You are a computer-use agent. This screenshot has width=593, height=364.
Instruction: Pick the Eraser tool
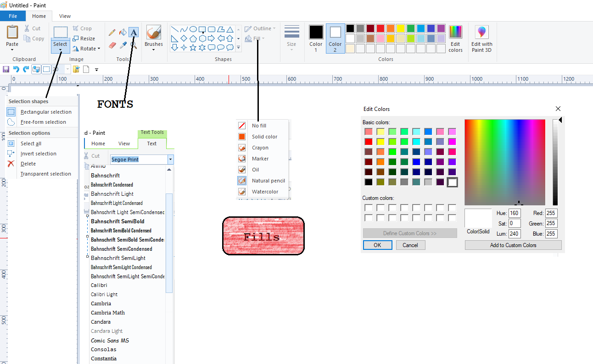tap(112, 45)
